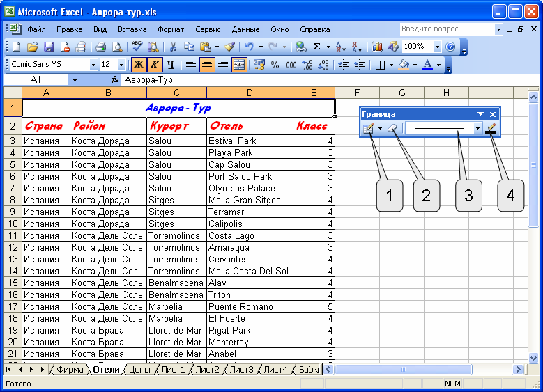The width and height of the screenshot is (543, 392).
Task: Click the Open file folder icon
Action: (x=33, y=47)
